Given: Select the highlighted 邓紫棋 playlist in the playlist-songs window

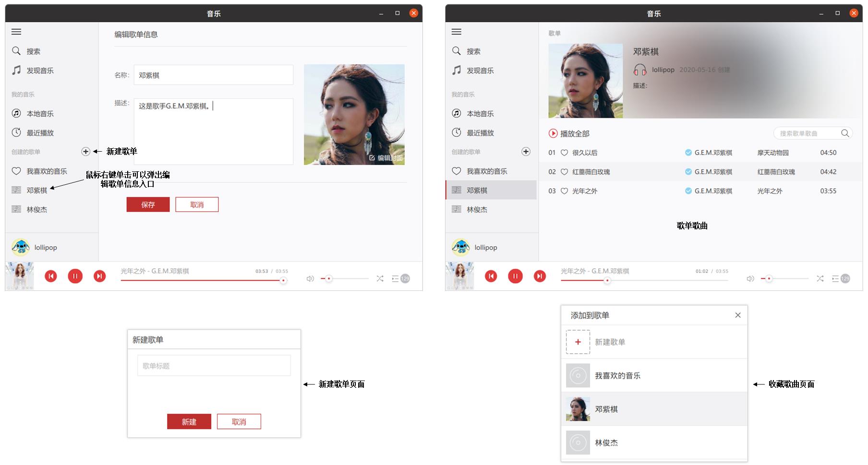Looking at the screenshot, I should point(491,190).
